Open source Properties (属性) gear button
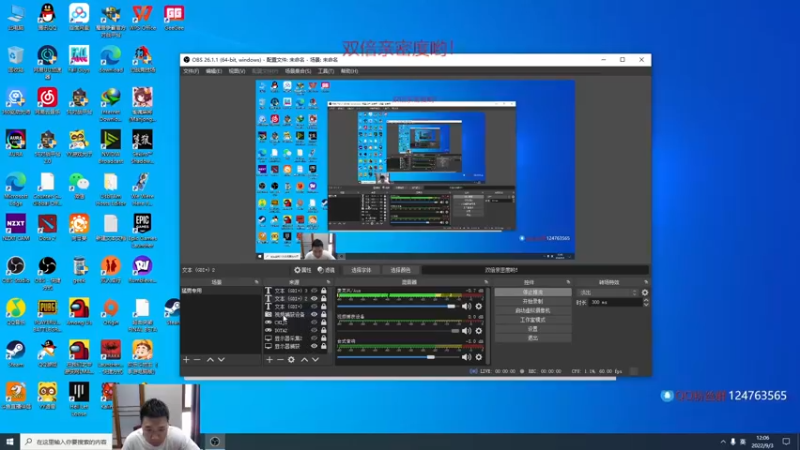800x450 pixels. click(x=302, y=270)
